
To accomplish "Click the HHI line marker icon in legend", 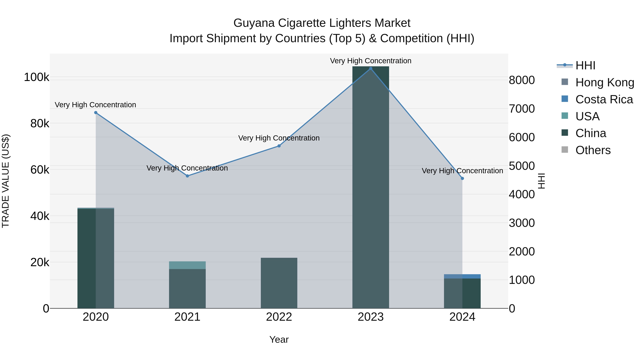I will (x=565, y=65).
